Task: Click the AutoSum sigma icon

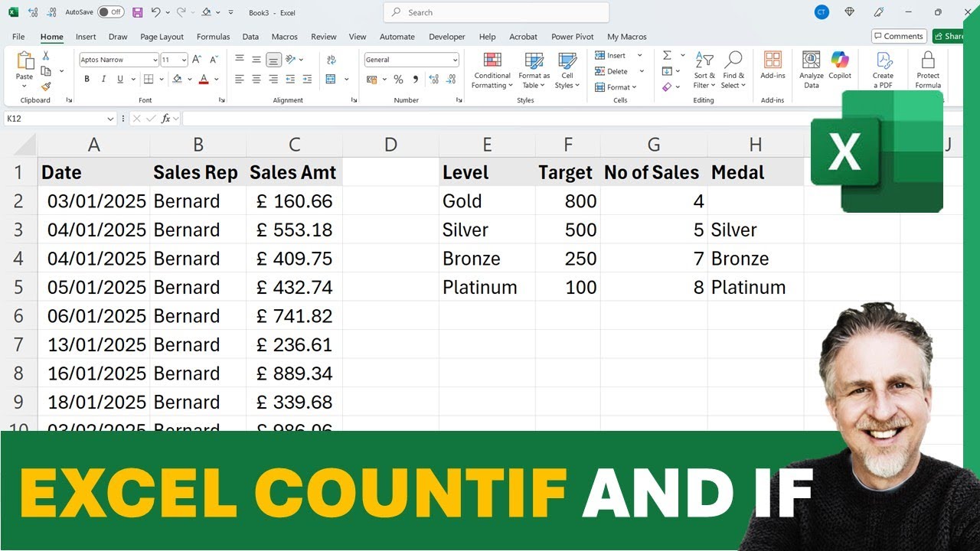Action: click(667, 55)
